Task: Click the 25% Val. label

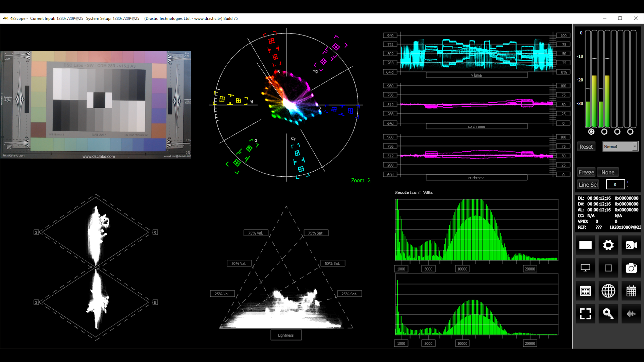Action: [222, 294]
